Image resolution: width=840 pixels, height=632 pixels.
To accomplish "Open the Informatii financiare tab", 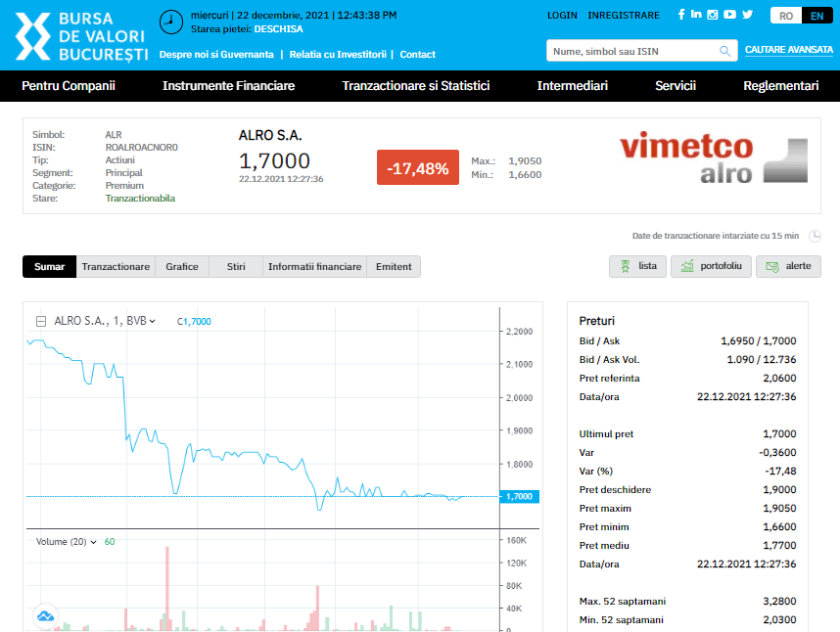I will (x=315, y=266).
